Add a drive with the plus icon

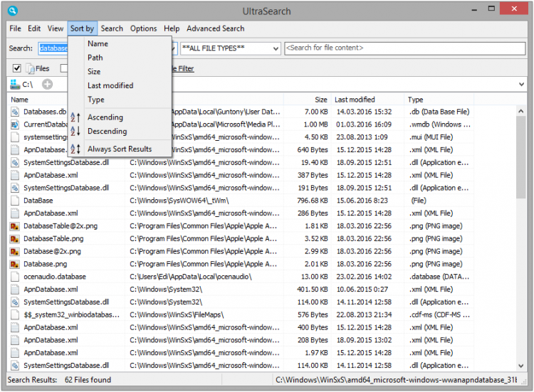click(47, 85)
